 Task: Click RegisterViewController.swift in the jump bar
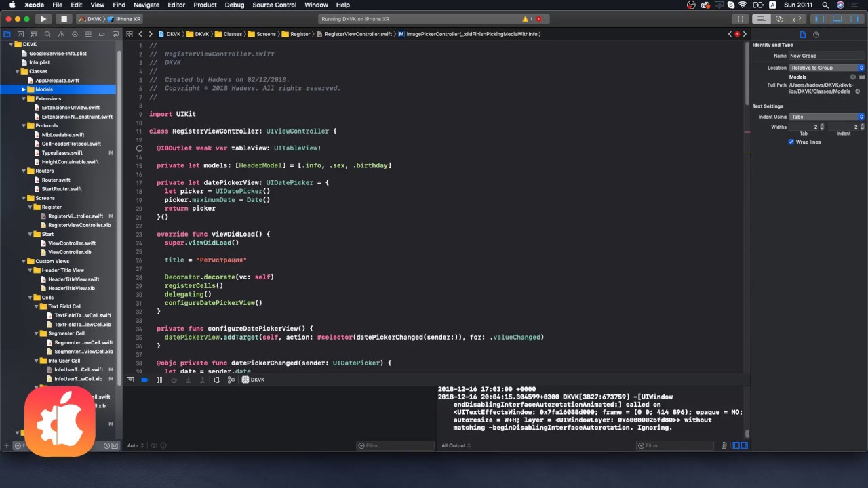coord(355,34)
